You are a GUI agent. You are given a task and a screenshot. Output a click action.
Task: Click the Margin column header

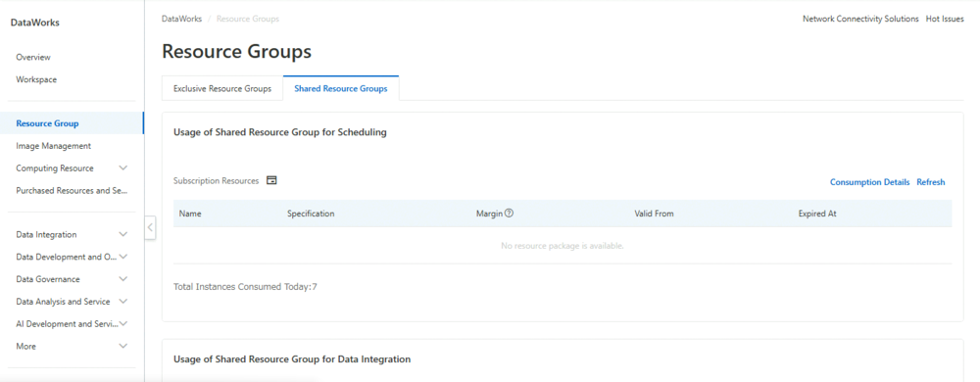click(x=489, y=214)
